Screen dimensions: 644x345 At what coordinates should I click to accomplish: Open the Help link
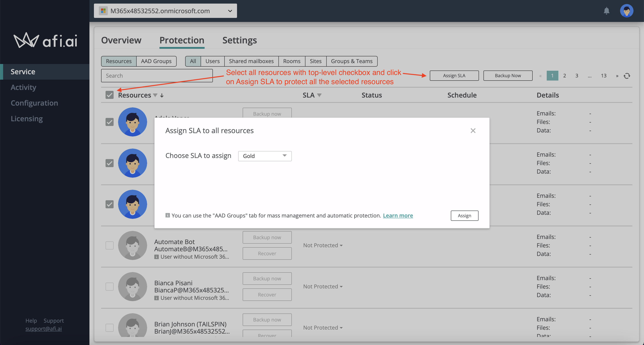coord(31,321)
